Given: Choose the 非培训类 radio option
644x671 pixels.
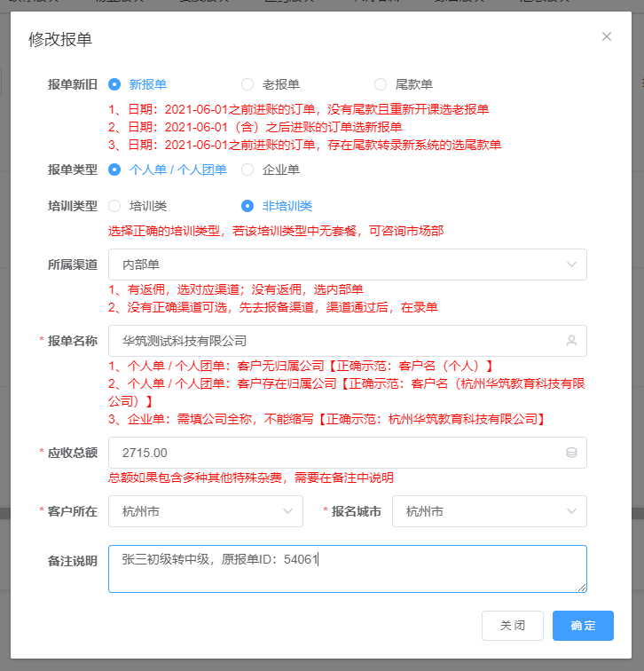Looking at the screenshot, I should pyautogui.click(x=247, y=206).
